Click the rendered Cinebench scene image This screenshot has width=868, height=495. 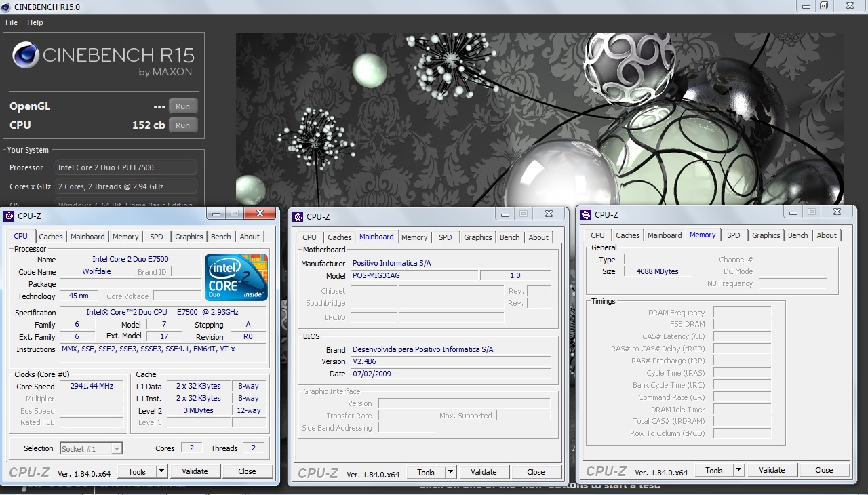tap(539, 119)
